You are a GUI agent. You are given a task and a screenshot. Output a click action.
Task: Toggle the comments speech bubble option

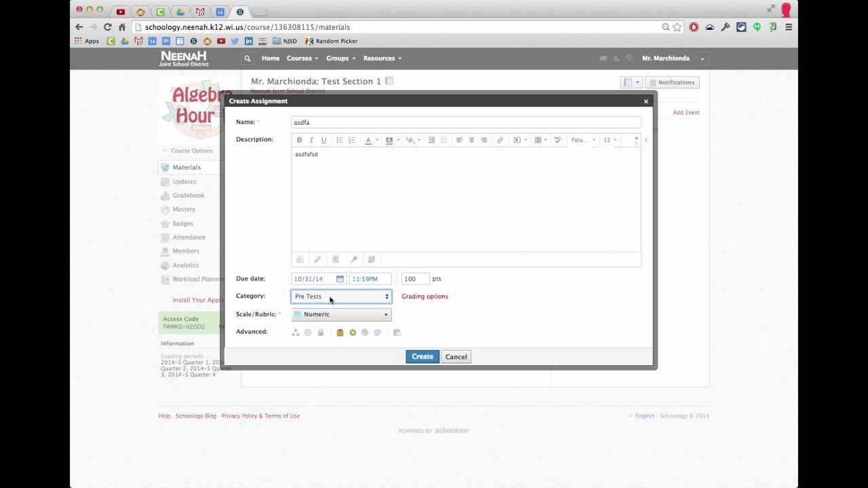tap(377, 333)
